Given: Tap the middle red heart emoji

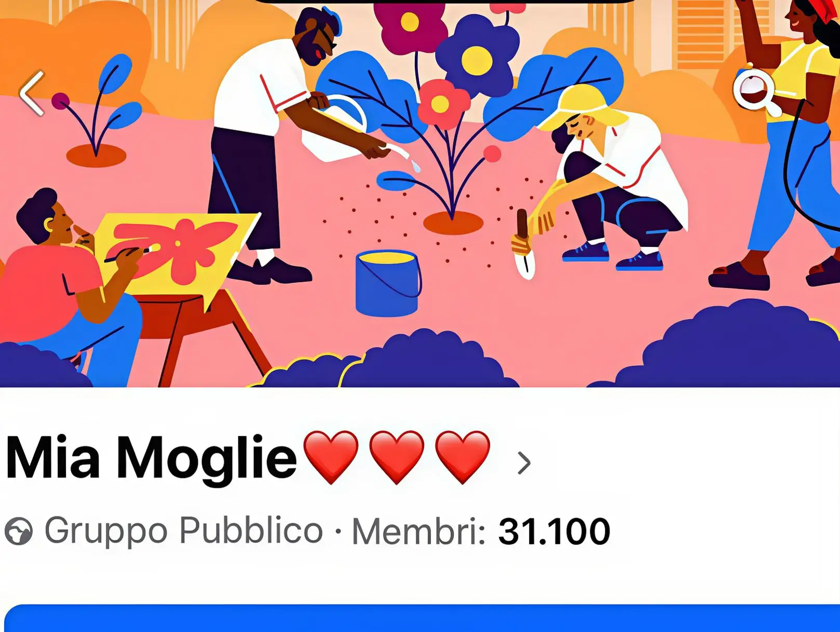Looking at the screenshot, I should pos(397,457).
